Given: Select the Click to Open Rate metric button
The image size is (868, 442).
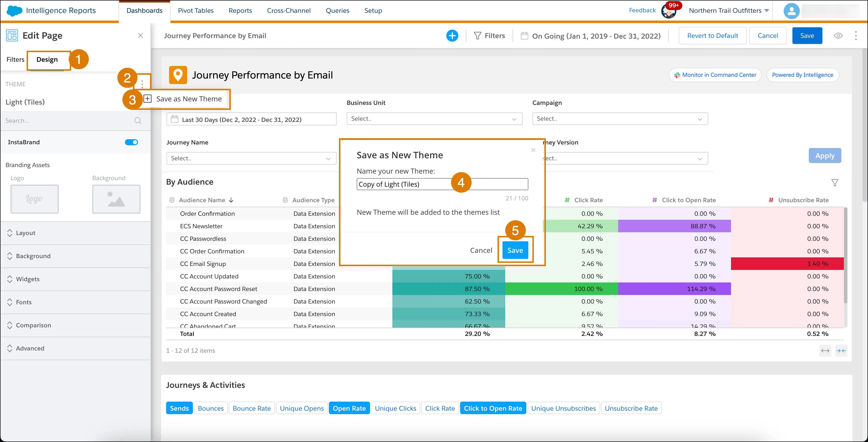Looking at the screenshot, I should (x=492, y=408).
